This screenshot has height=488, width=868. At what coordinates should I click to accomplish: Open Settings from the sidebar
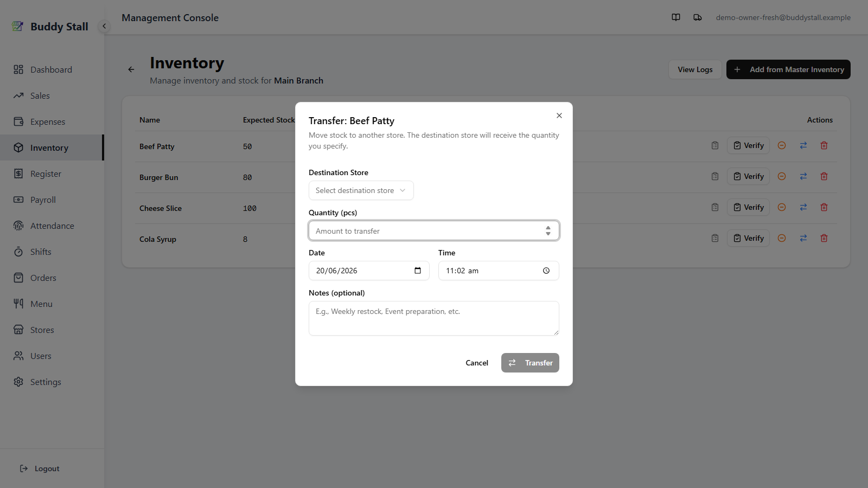pyautogui.click(x=52, y=382)
